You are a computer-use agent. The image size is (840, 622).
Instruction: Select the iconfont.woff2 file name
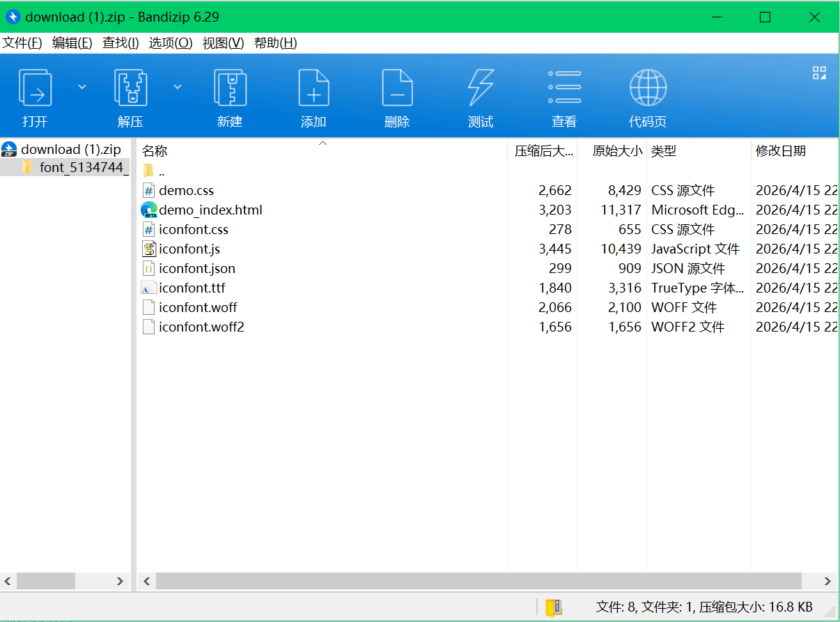click(201, 327)
